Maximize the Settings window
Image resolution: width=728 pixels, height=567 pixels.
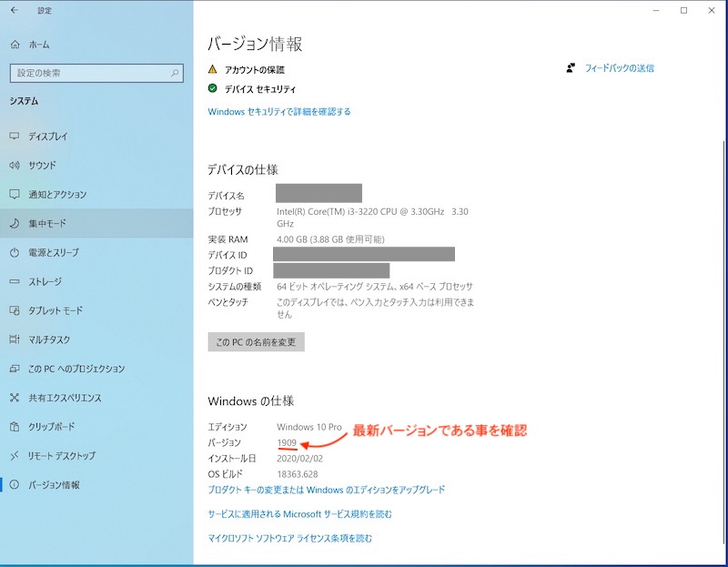[683, 10]
